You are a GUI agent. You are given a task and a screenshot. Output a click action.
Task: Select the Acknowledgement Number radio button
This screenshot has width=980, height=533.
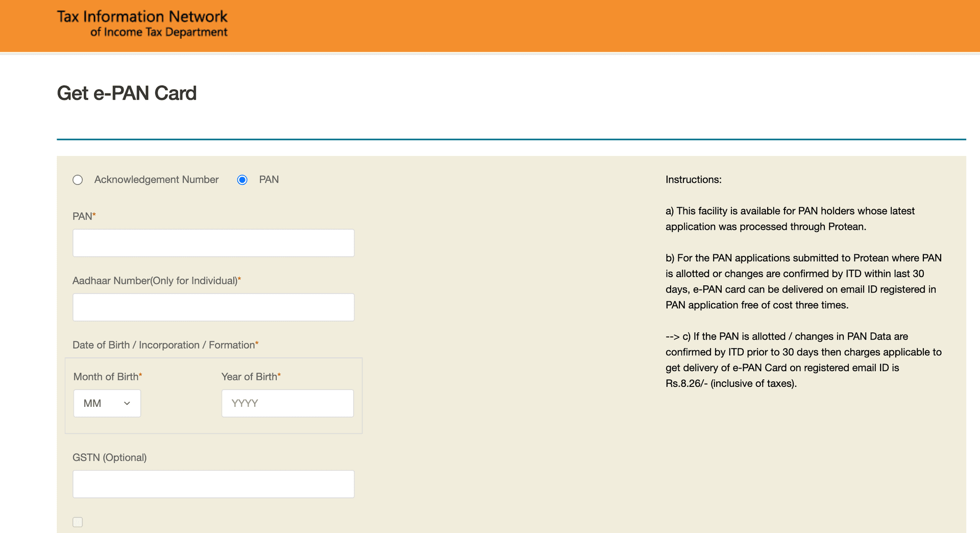point(78,180)
